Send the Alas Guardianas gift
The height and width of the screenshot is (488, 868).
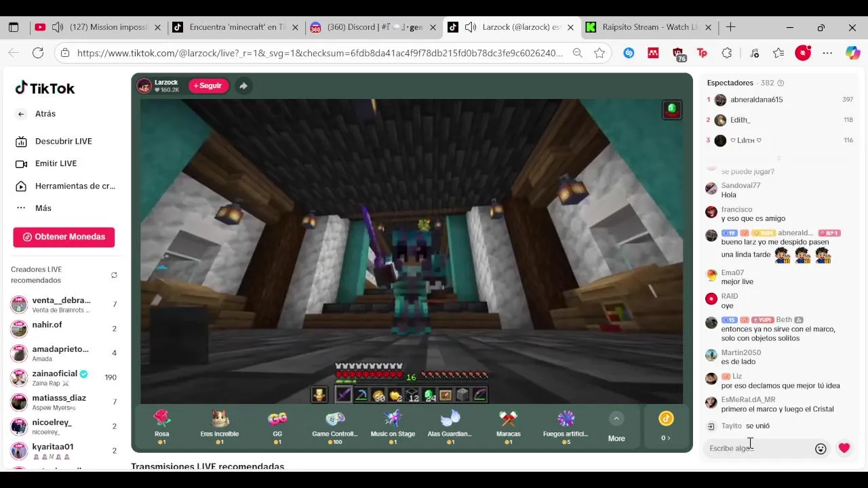tap(450, 427)
